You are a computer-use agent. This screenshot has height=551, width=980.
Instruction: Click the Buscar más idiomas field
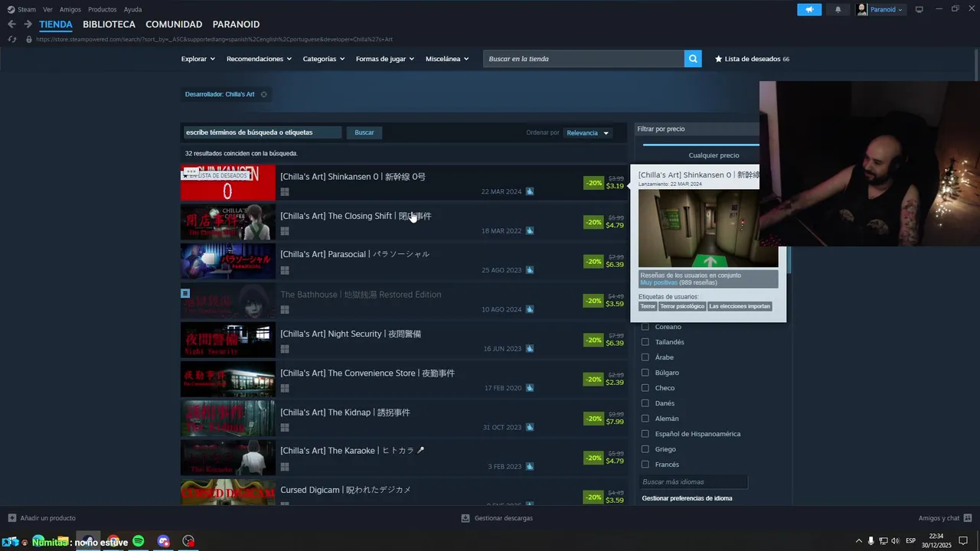click(693, 482)
